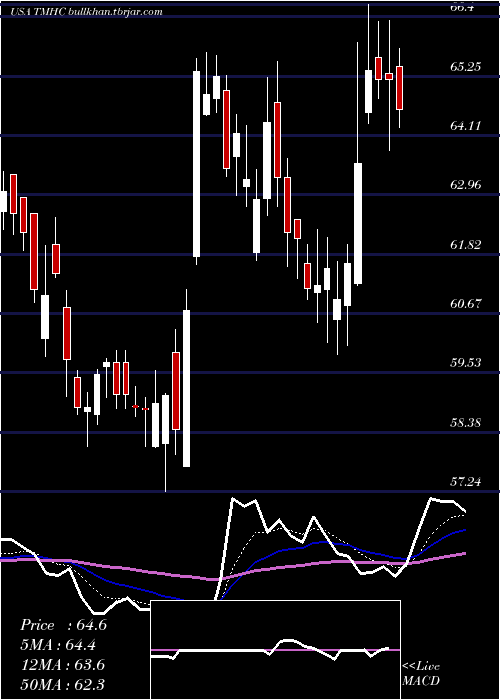Click the '<<Live MACD' label
Screen dimensions: 500x700
point(421,673)
